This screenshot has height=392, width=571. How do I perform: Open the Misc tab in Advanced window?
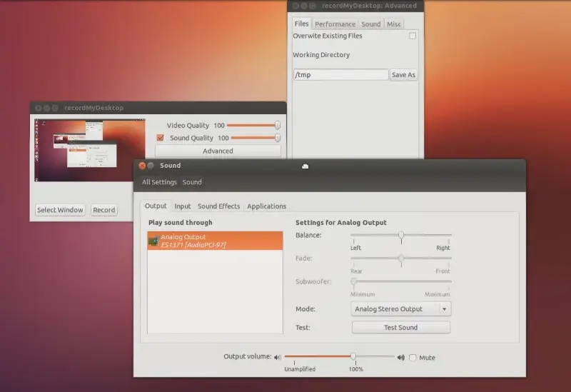394,24
